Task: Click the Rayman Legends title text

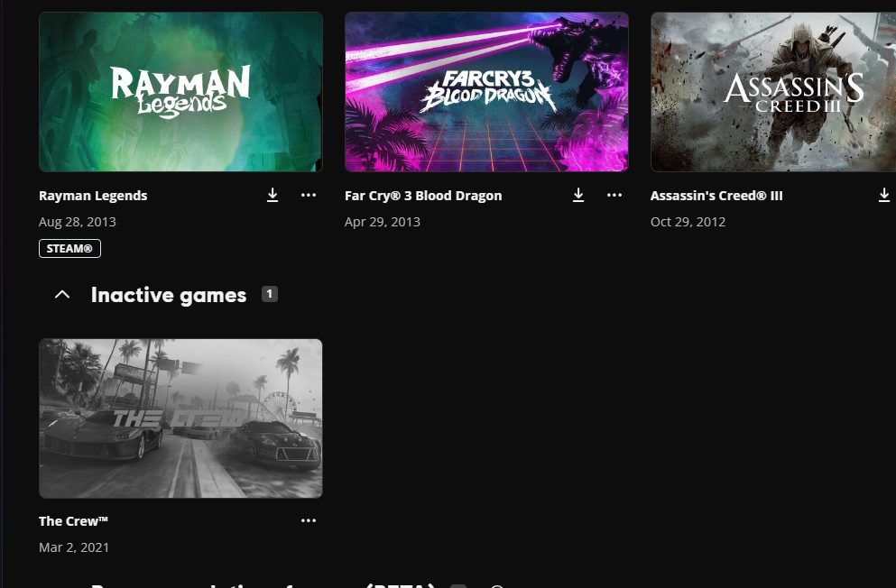Action: (x=93, y=196)
